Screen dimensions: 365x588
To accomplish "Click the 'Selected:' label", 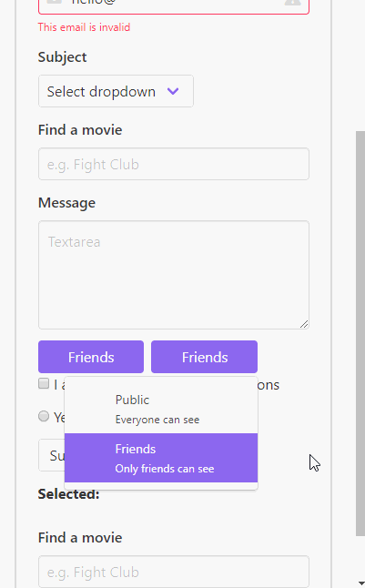I will tap(68, 494).
